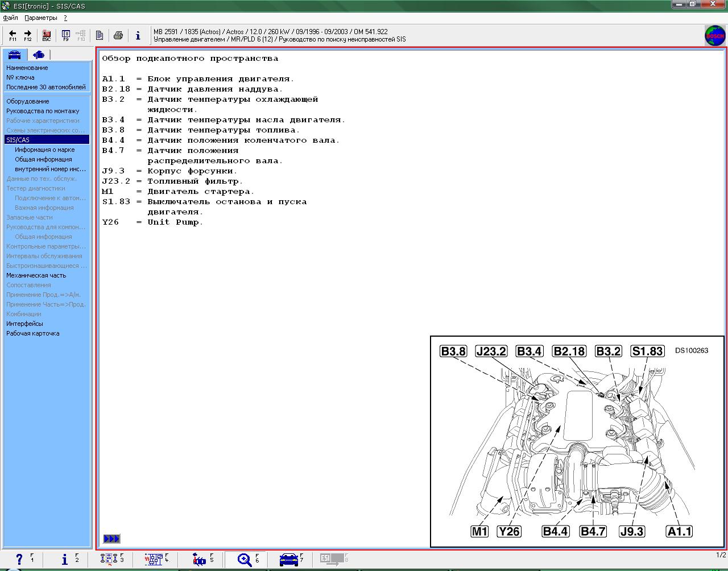This screenshot has width=728, height=571.
Task: Open Информация о марке
Action: 45,150
